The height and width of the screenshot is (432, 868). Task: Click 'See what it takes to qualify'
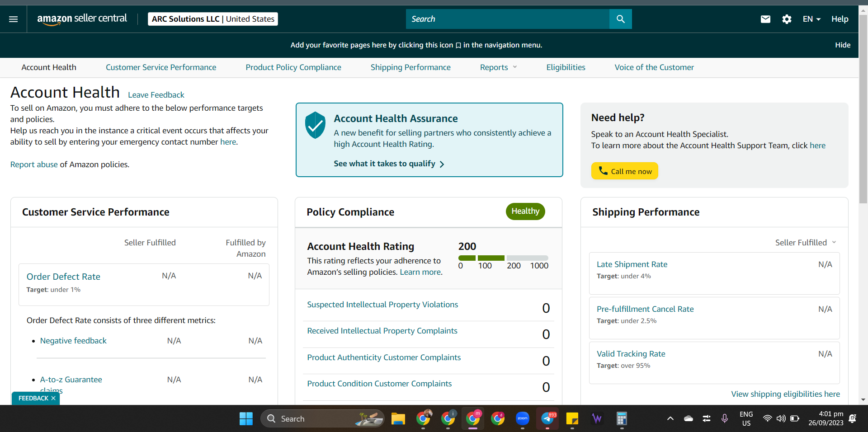pos(389,164)
